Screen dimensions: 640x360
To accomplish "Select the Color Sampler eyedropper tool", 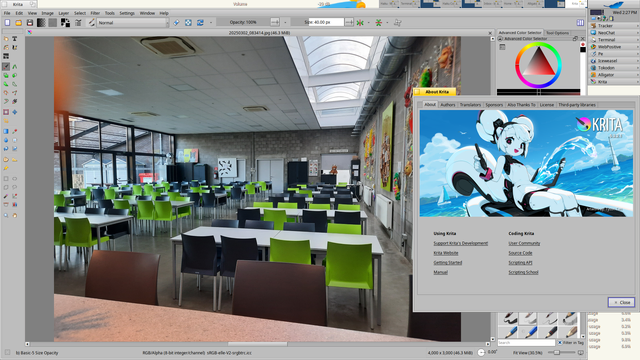I will pyautogui.click(x=15, y=131).
